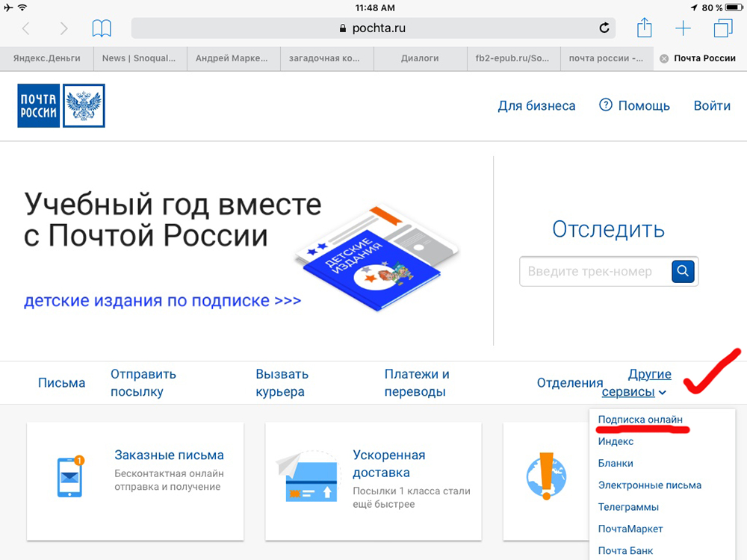Open the Заказные письма card title
This screenshot has width=747, height=560.
click(x=169, y=455)
